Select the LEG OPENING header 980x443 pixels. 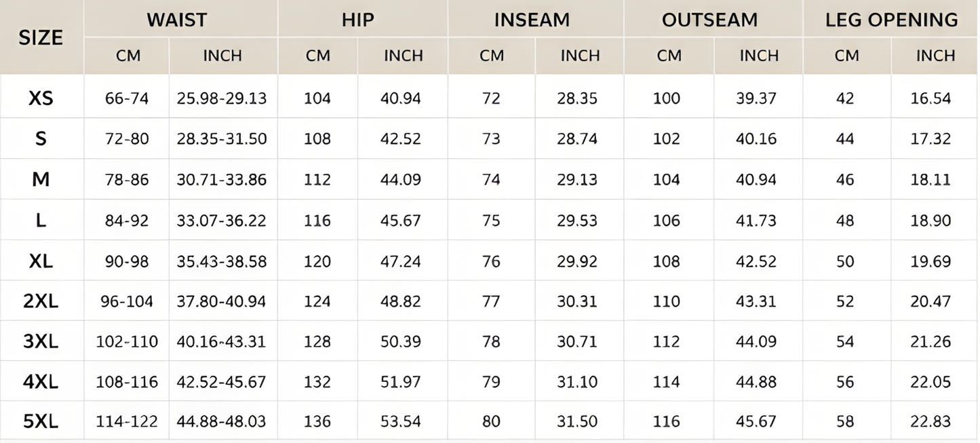[891, 20]
